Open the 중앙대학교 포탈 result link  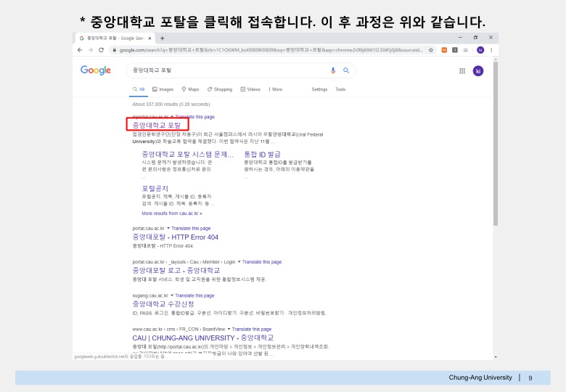tap(157, 126)
